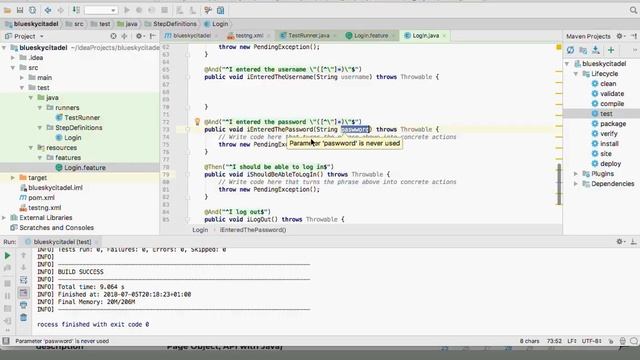Navigate forward with the arrow icon
The width and height of the screenshot is (640, 360).
coord(60,10)
